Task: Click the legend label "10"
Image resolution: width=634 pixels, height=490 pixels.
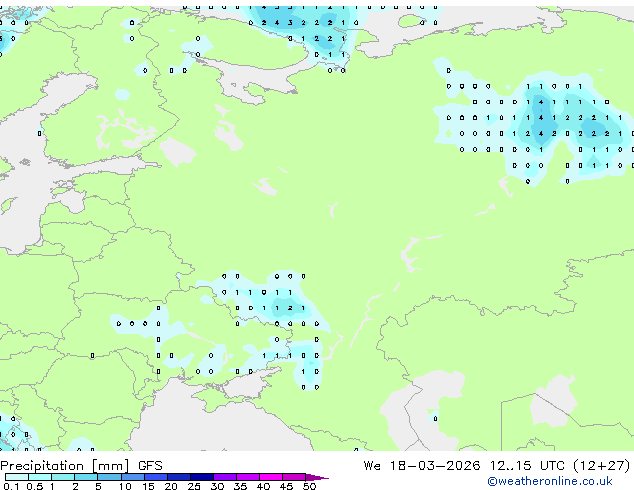Action: [125, 486]
